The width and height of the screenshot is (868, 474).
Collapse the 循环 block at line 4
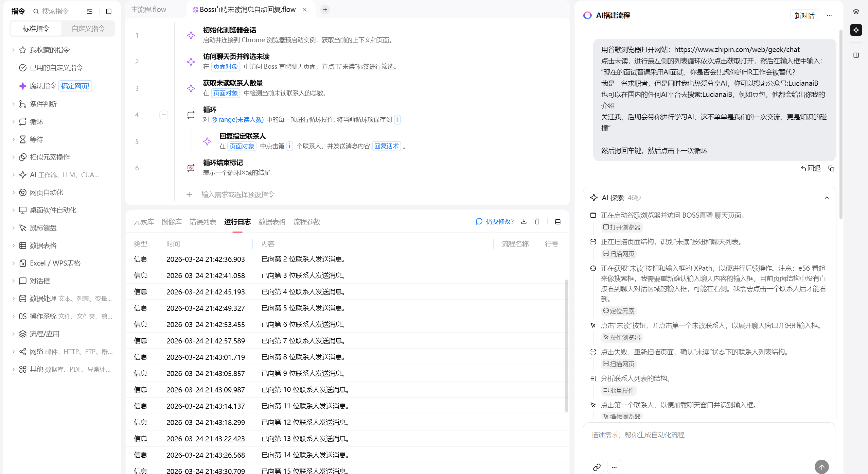[164, 115]
